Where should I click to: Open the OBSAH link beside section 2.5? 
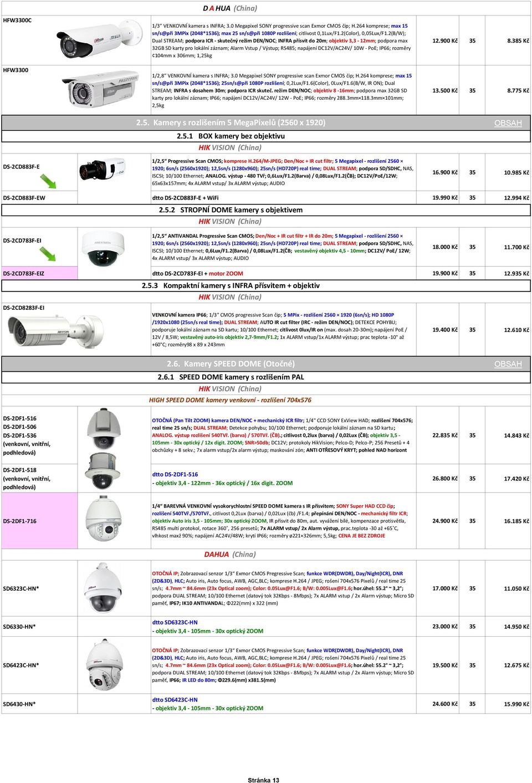click(x=508, y=123)
